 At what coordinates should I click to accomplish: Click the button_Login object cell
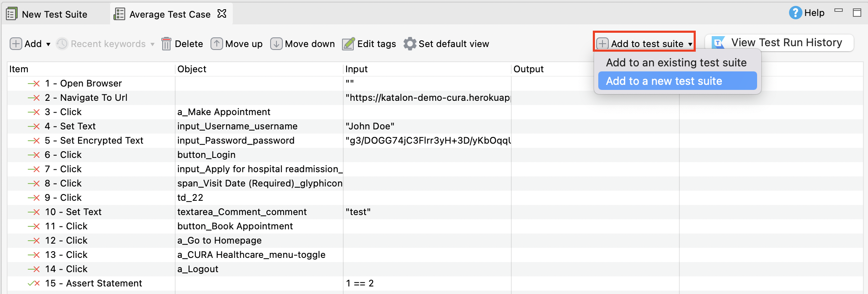(x=206, y=155)
